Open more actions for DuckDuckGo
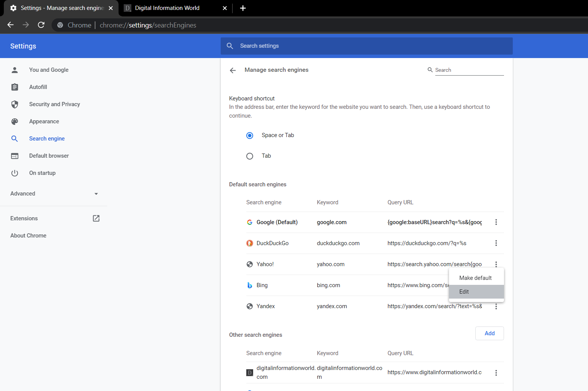 [x=496, y=243]
